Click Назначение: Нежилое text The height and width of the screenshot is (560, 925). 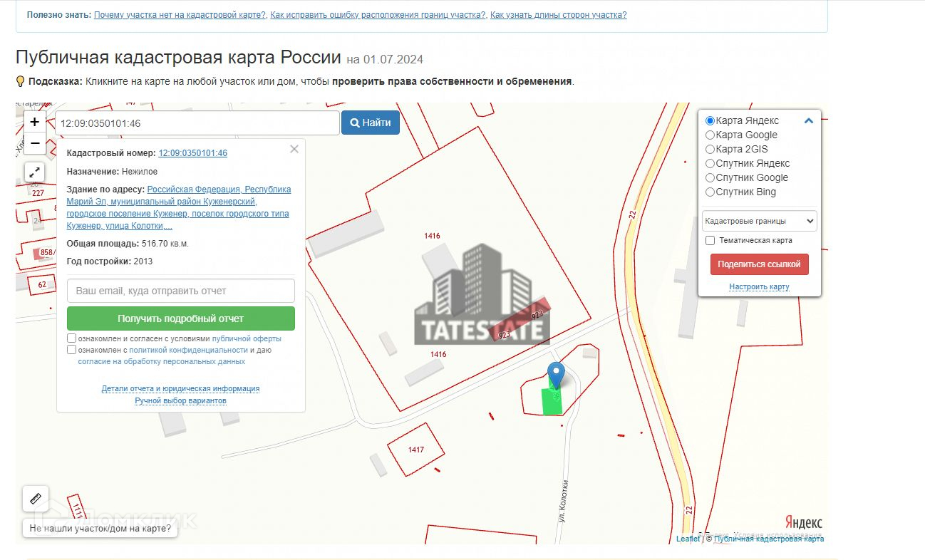tap(113, 172)
